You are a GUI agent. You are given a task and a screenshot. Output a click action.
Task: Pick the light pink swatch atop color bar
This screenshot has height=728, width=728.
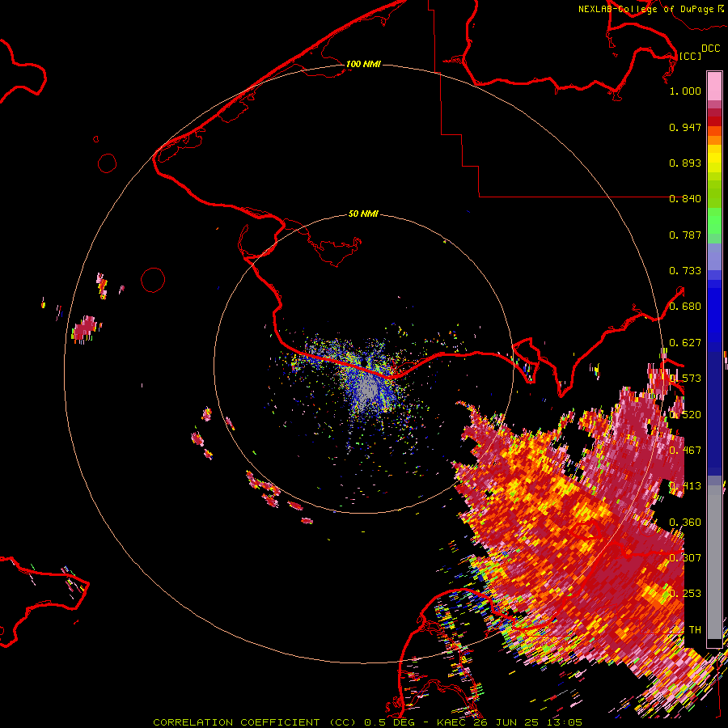click(714, 86)
